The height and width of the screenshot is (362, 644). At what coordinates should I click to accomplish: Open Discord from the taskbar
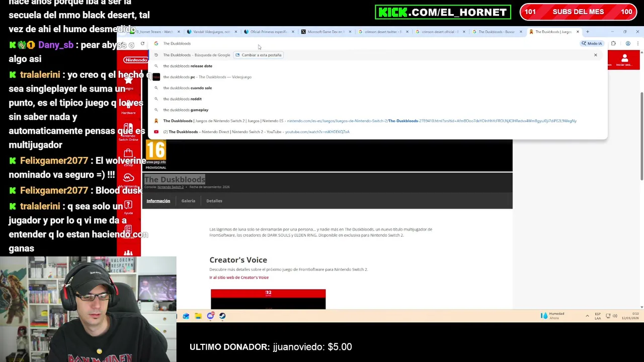pos(210,316)
